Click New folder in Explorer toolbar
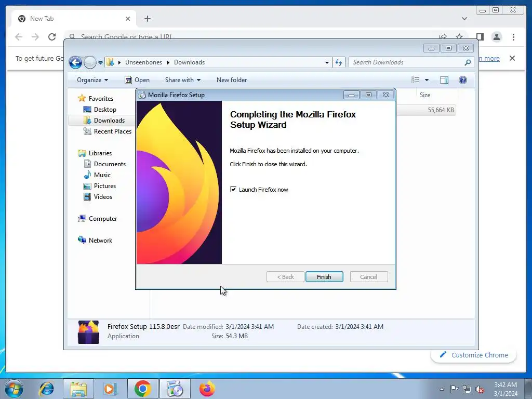 pyautogui.click(x=232, y=80)
